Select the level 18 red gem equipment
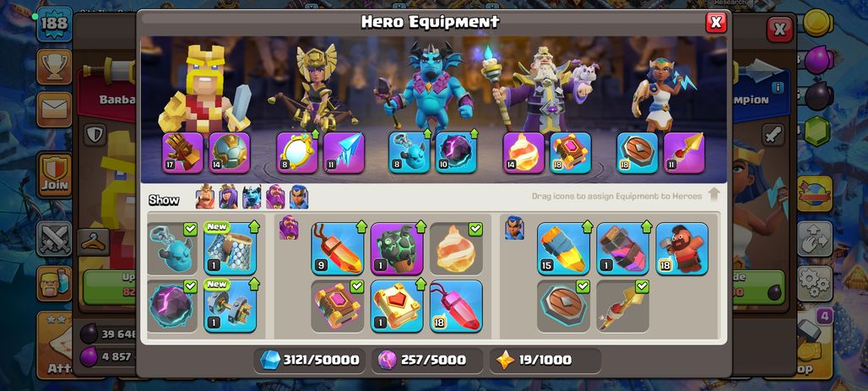Image resolution: width=868 pixels, height=391 pixels. point(456,306)
